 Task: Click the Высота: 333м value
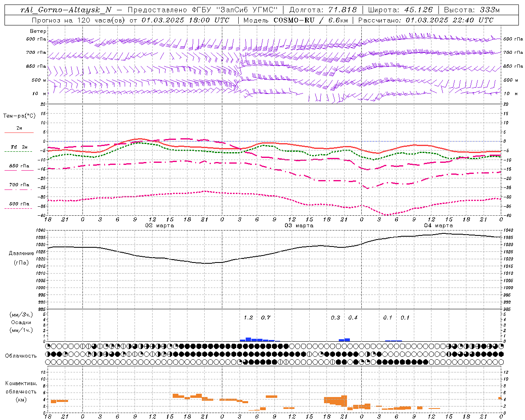coord(472,10)
